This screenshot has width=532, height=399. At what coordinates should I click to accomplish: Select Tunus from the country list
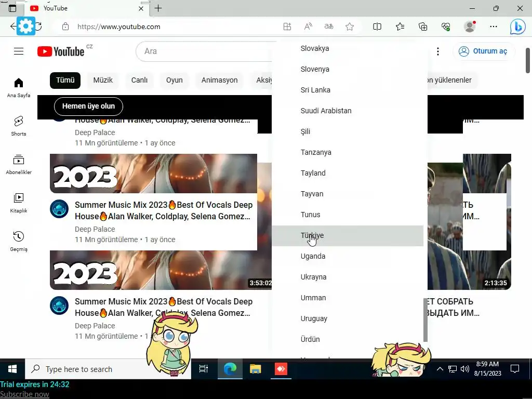coord(348,215)
